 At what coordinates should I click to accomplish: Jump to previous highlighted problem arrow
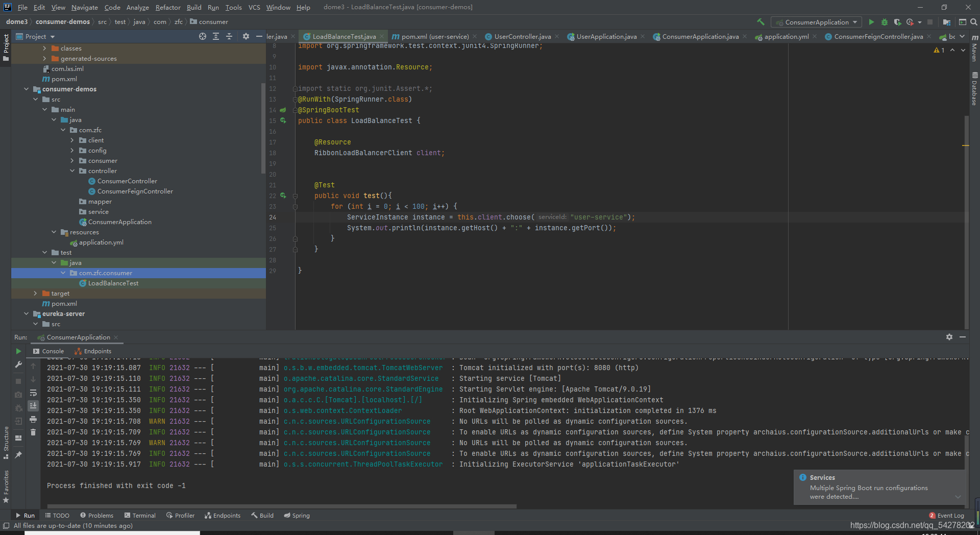pyautogui.click(x=952, y=50)
